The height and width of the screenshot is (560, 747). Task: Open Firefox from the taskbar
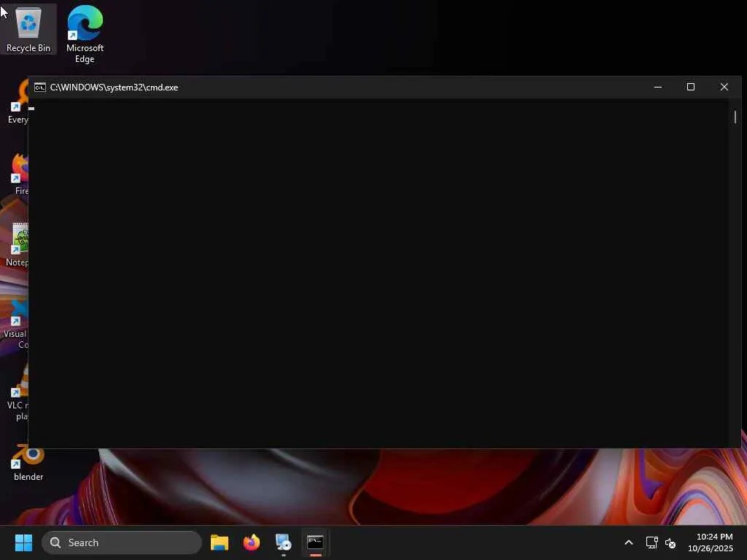(x=252, y=542)
